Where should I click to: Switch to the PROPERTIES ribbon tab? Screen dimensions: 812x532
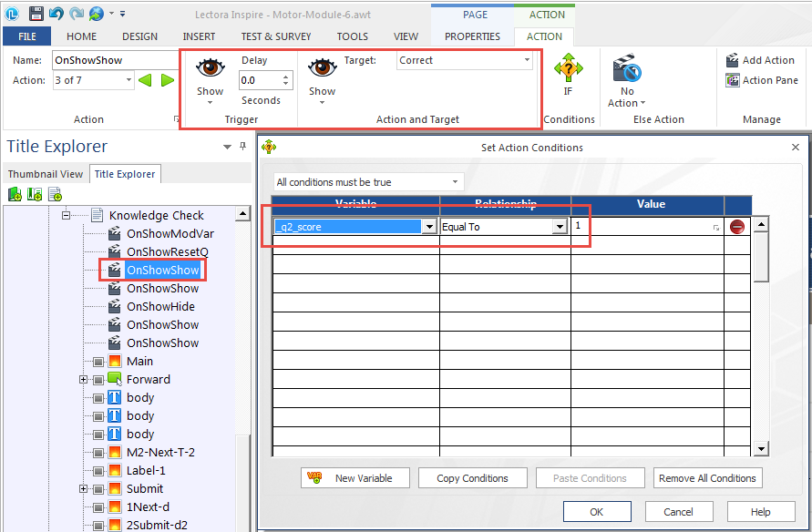click(x=472, y=36)
